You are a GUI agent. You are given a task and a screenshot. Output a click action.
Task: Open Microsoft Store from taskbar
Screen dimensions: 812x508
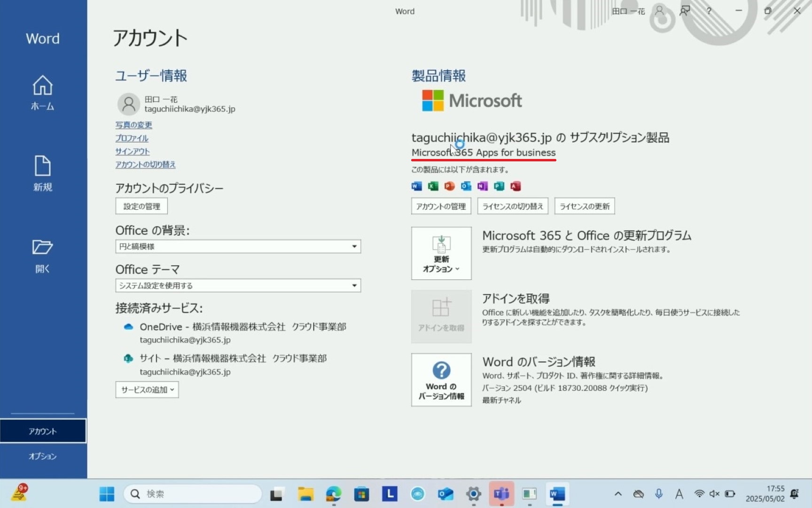point(361,494)
